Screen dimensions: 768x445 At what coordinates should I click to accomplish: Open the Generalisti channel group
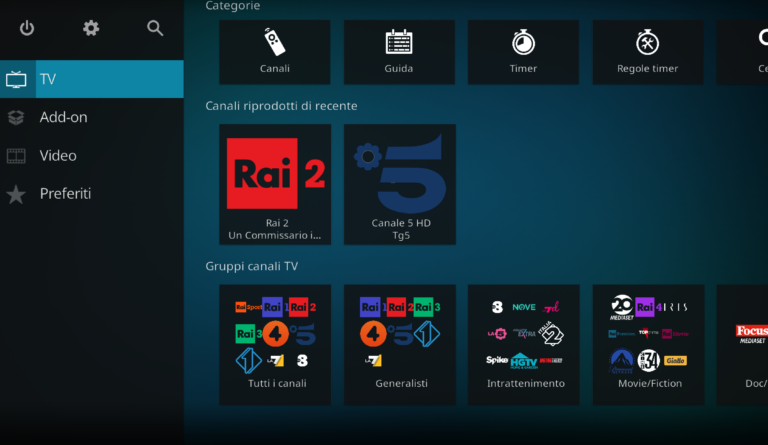point(400,345)
